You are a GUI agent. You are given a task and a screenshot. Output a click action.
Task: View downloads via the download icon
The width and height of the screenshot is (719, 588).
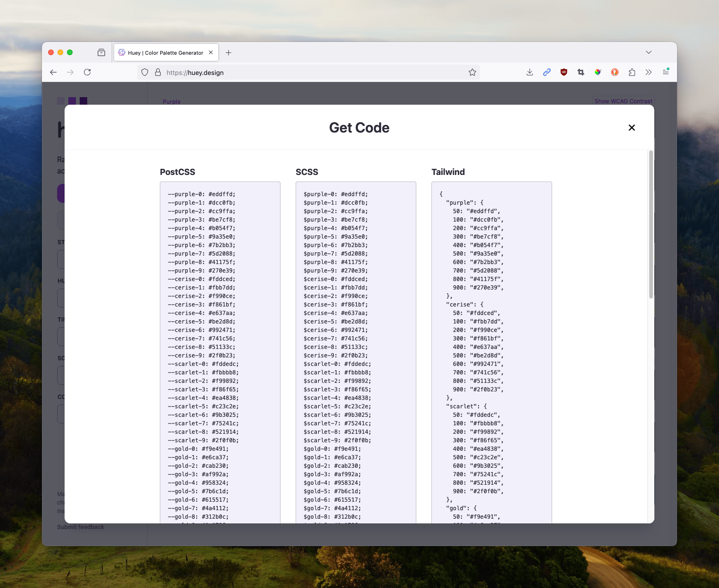[x=529, y=72]
